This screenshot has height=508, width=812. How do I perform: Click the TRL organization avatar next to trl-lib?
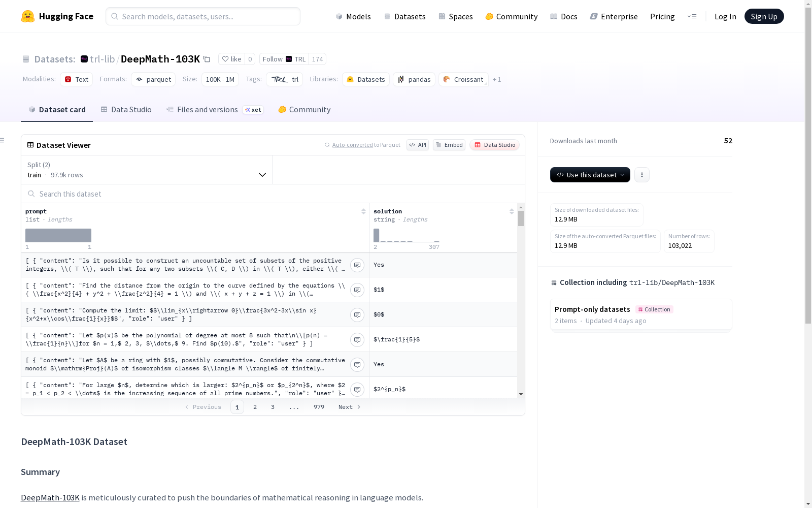coord(84,59)
